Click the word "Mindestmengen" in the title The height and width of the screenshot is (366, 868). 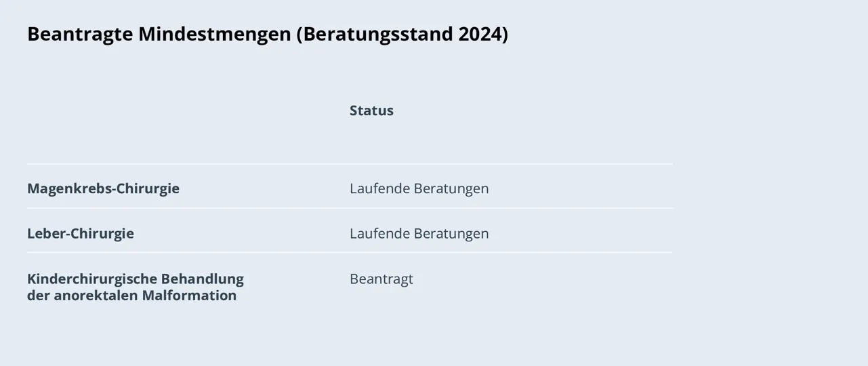(x=215, y=34)
